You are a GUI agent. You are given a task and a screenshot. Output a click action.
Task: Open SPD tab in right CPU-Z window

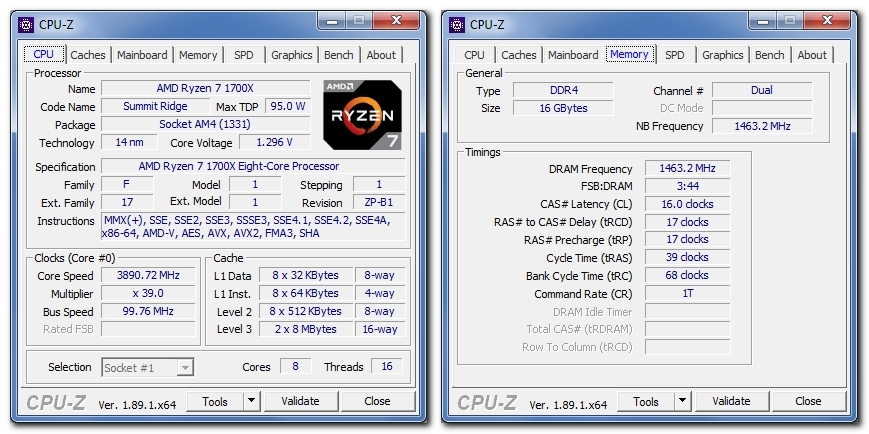[674, 55]
